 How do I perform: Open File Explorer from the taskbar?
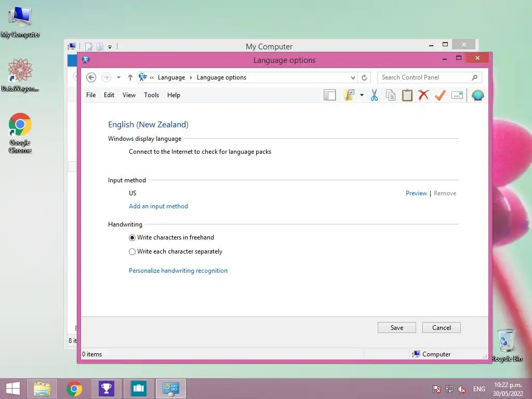[x=42, y=389]
